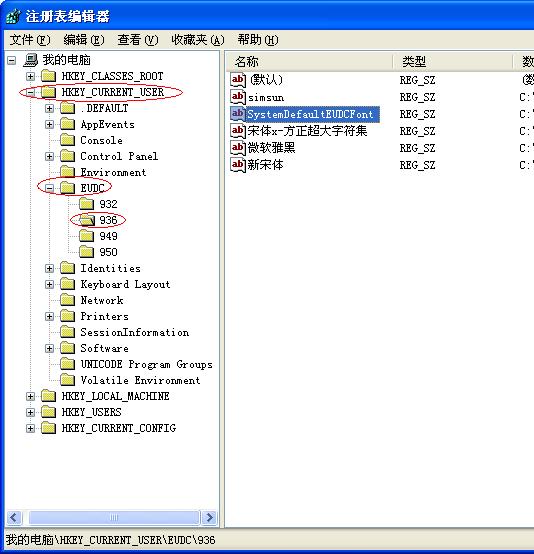Click the 微软雅黑 string value icon

(238, 148)
